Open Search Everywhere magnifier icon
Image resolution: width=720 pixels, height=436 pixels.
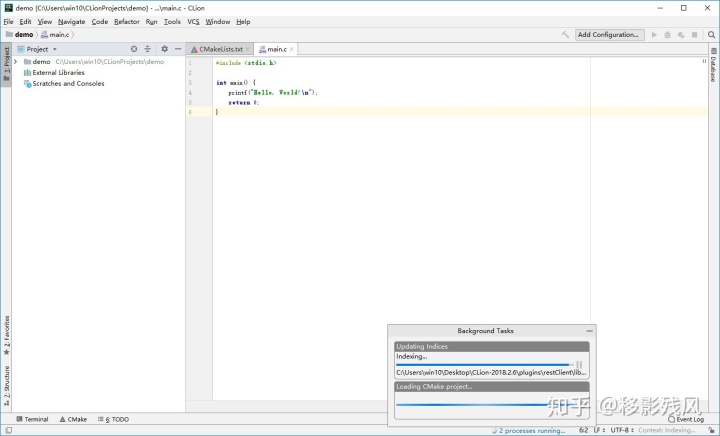711,35
